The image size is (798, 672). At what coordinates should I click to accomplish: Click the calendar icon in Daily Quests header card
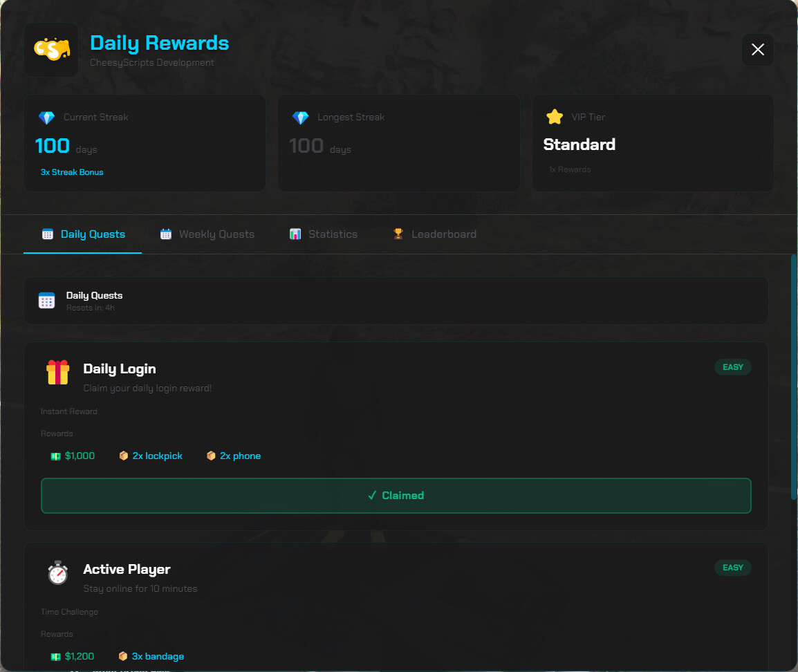click(x=47, y=301)
